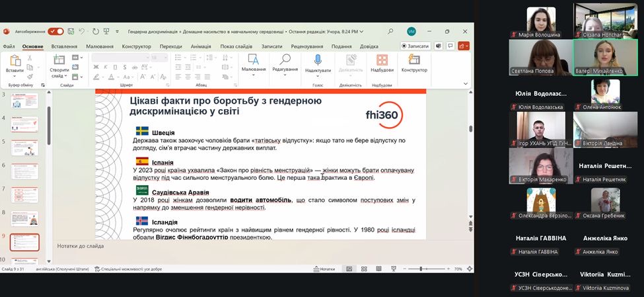This screenshot has height=297, width=644.
Task: Open the Add-ins (Надбудови) icon
Action: click(382, 60)
